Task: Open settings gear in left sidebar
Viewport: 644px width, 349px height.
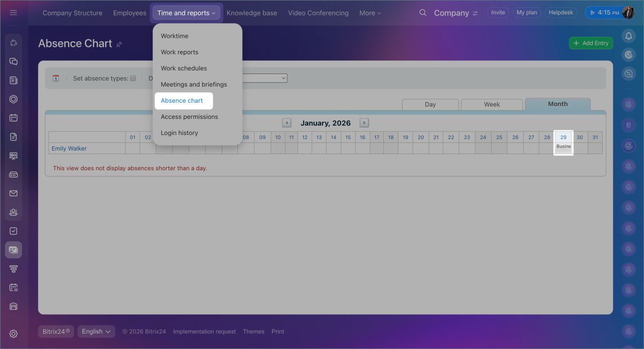Action: (14, 333)
